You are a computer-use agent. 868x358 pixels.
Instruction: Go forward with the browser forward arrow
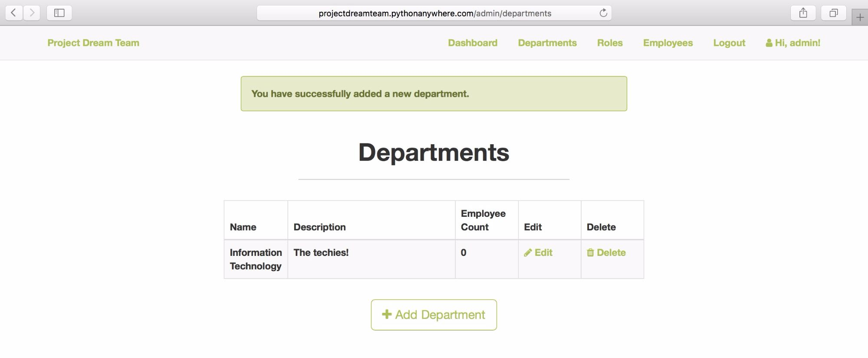pos(32,13)
